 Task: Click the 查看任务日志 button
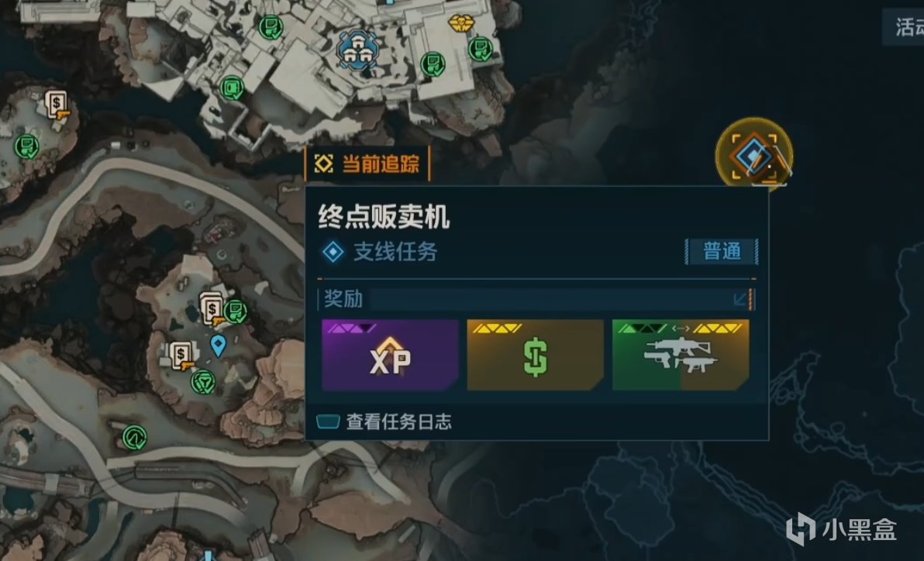[384, 422]
